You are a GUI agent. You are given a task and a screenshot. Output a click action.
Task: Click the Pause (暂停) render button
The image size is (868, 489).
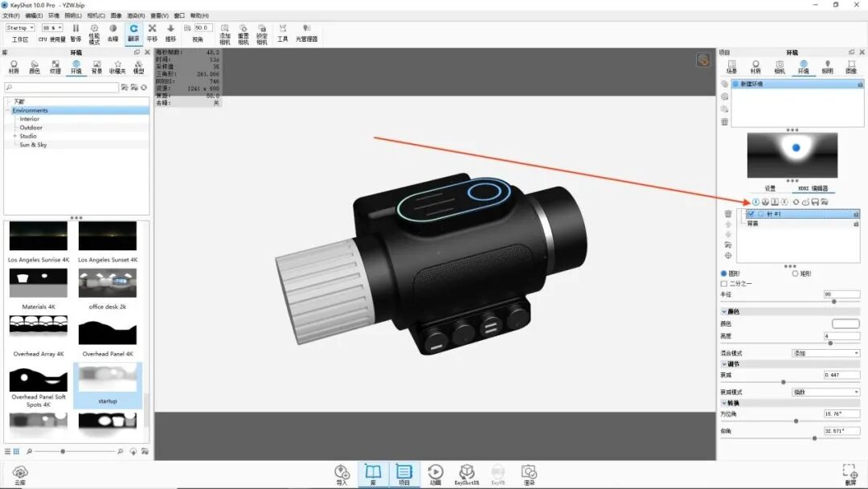point(75,29)
